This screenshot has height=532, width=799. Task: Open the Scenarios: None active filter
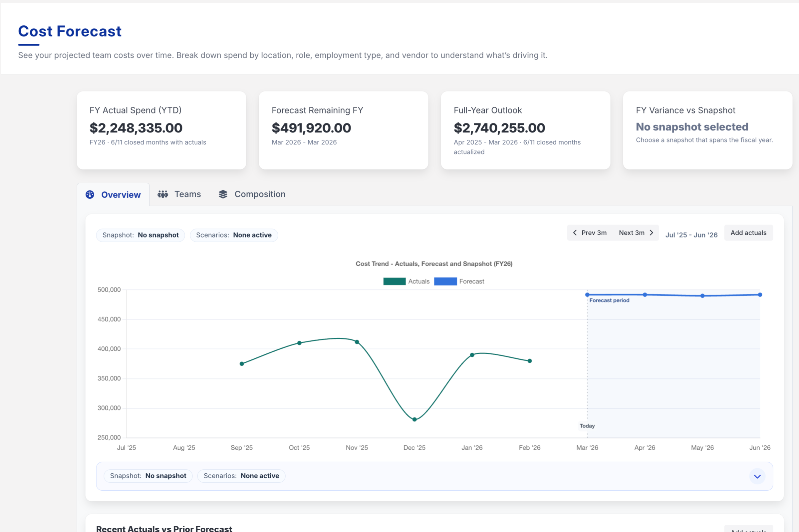233,235
